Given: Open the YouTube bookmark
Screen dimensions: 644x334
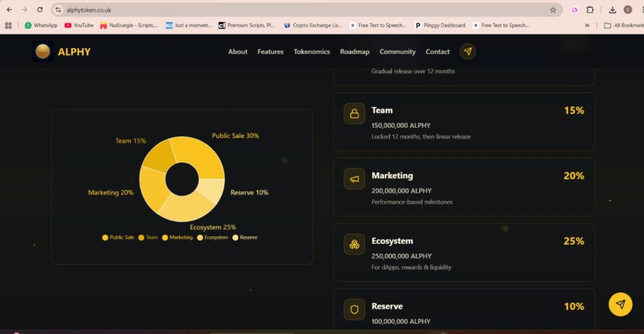Looking at the screenshot, I should pyautogui.click(x=78, y=25).
